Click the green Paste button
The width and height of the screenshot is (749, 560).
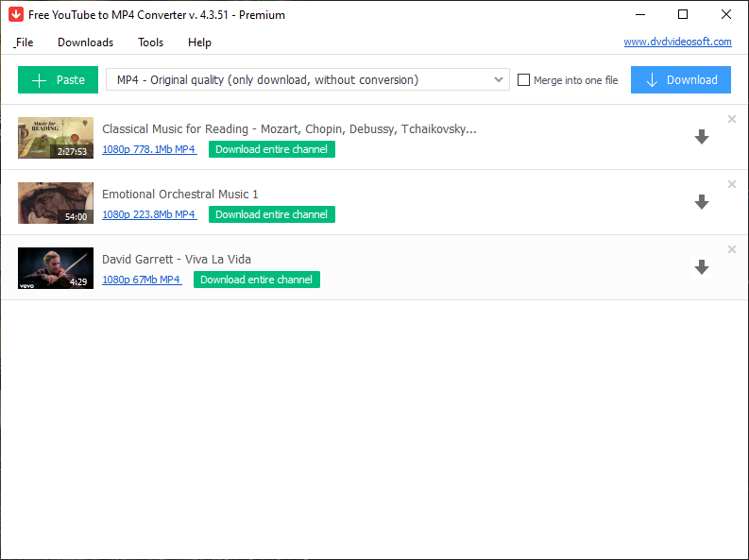click(58, 79)
